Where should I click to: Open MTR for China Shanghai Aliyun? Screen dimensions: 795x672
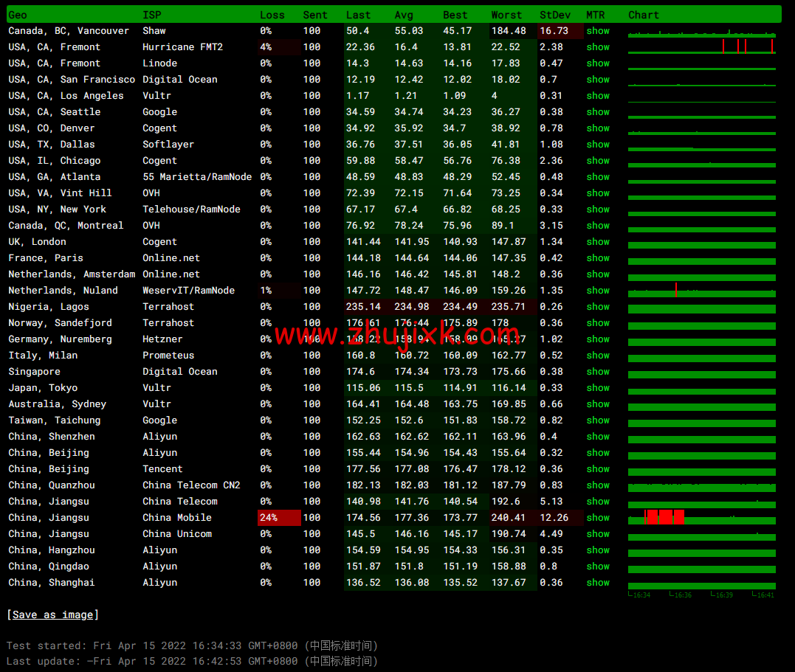[x=598, y=583]
